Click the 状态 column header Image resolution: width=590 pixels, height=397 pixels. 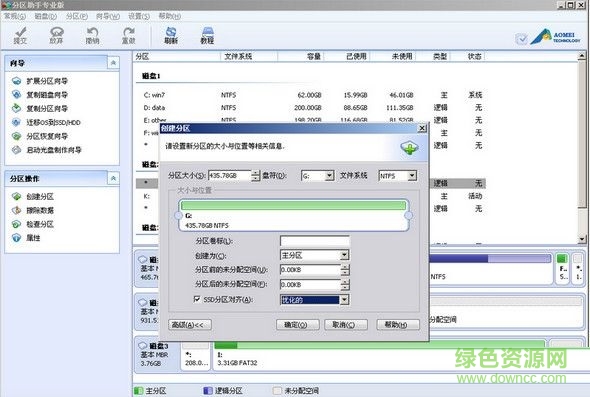click(x=468, y=56)
